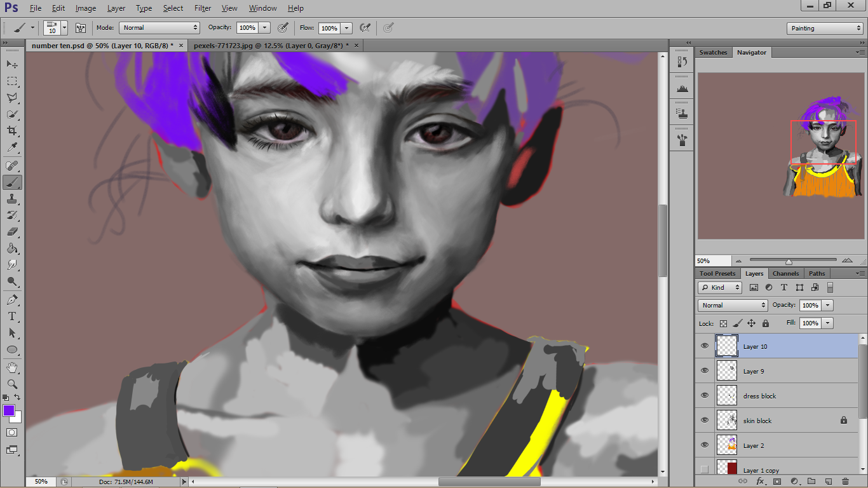Select the Spot Healing Brush tool

[x=12, y=166]
